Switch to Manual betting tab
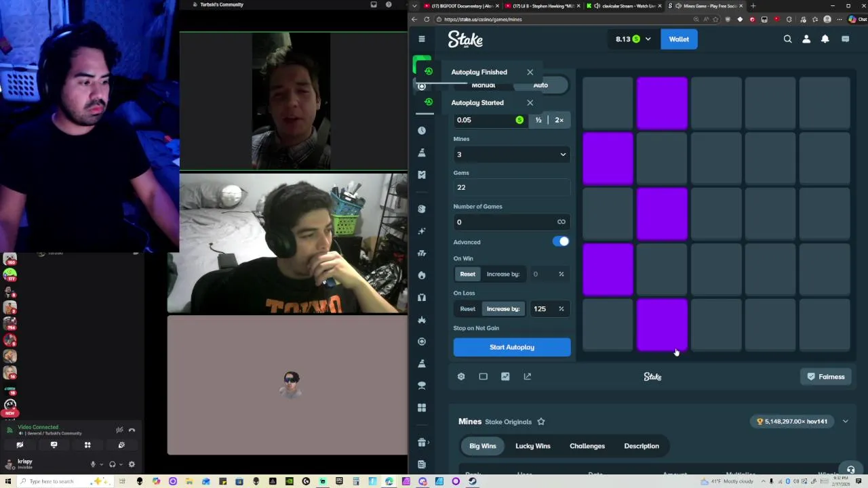This screenshot has height=488, width=868. 484,85
